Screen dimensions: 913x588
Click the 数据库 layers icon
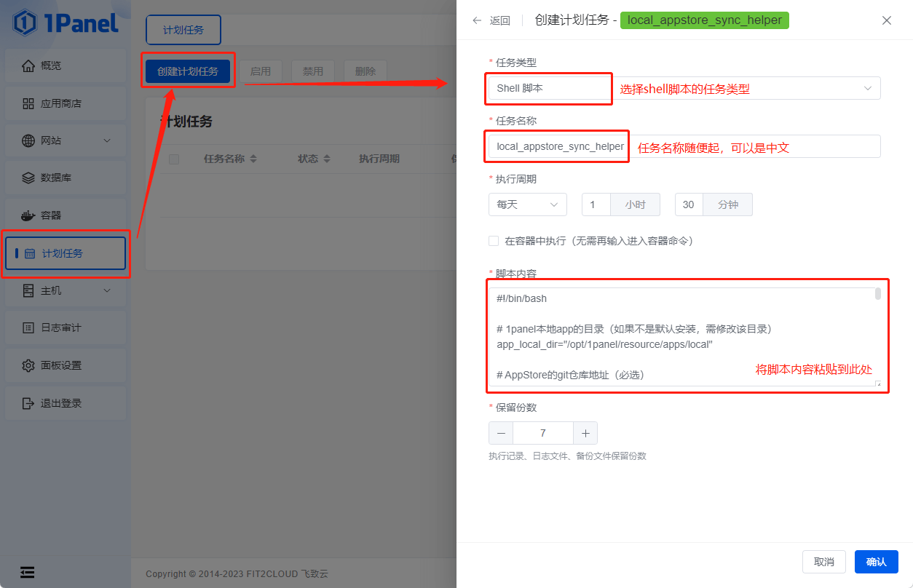28,178
